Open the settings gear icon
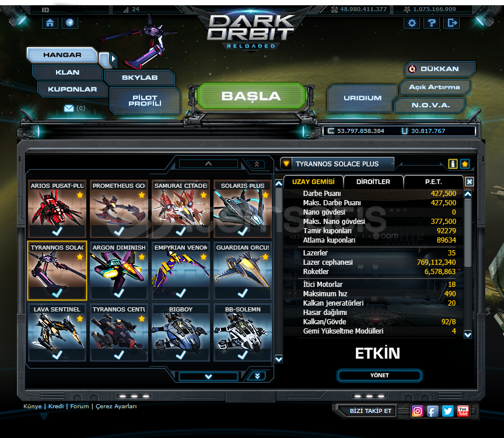The height and width of the screenshot is (438, 504). tap(412, 23)
